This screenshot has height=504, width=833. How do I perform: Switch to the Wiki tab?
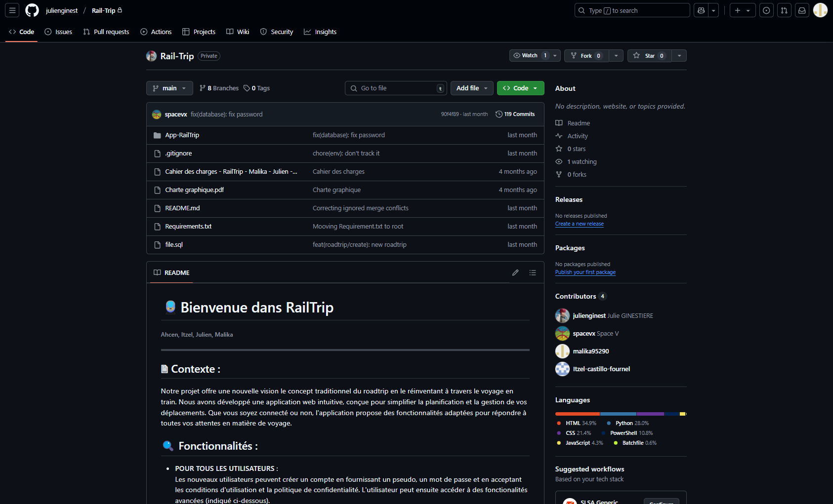238,32
